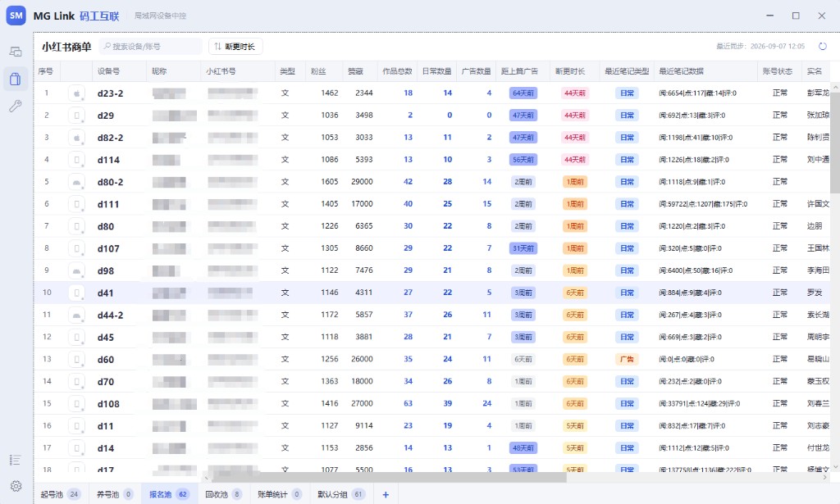This screenshot has width=840, height=504.
Task: Click 64天前 badge in row d23-2
Action: click(x=523, y=93)
